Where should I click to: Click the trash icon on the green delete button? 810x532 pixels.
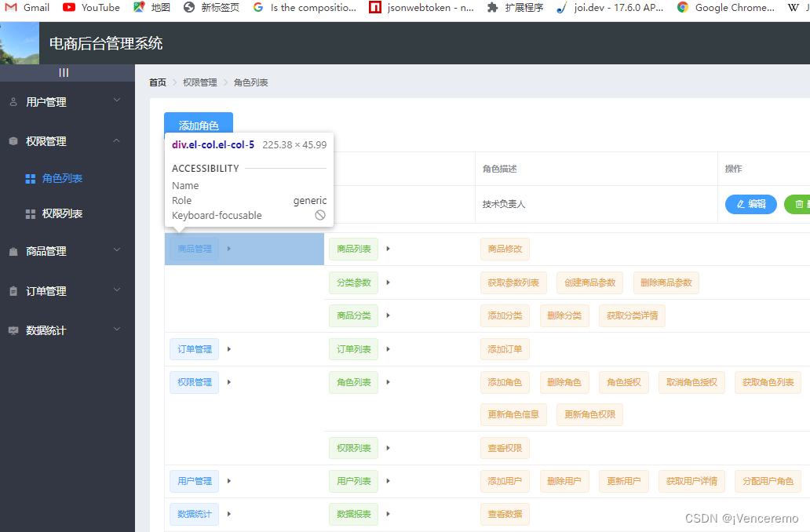(797, 204)
